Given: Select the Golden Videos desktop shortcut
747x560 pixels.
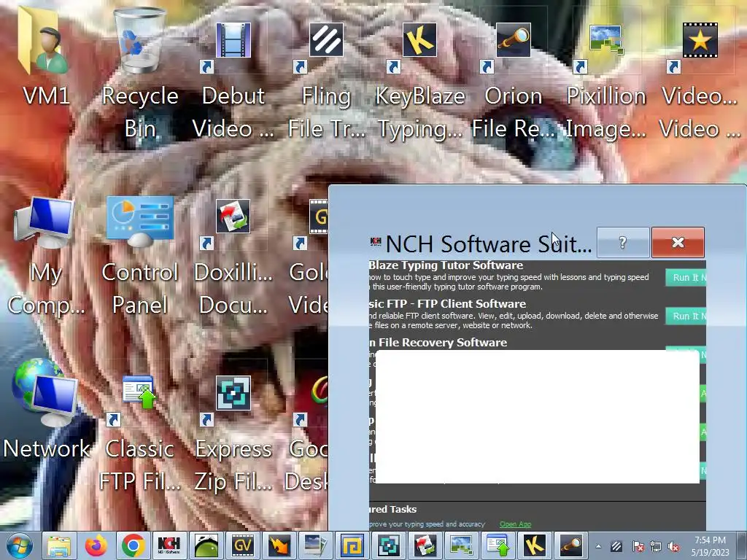Looking at the screenshot, I should [x=309, y=257].
